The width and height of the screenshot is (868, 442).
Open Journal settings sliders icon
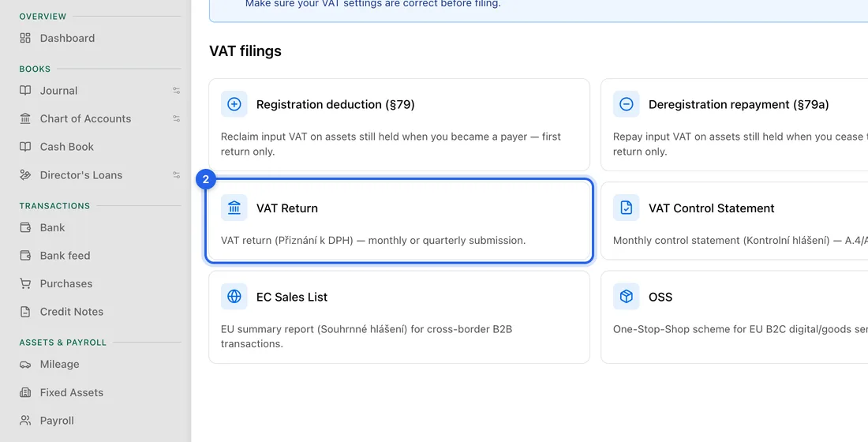point(176,91)
